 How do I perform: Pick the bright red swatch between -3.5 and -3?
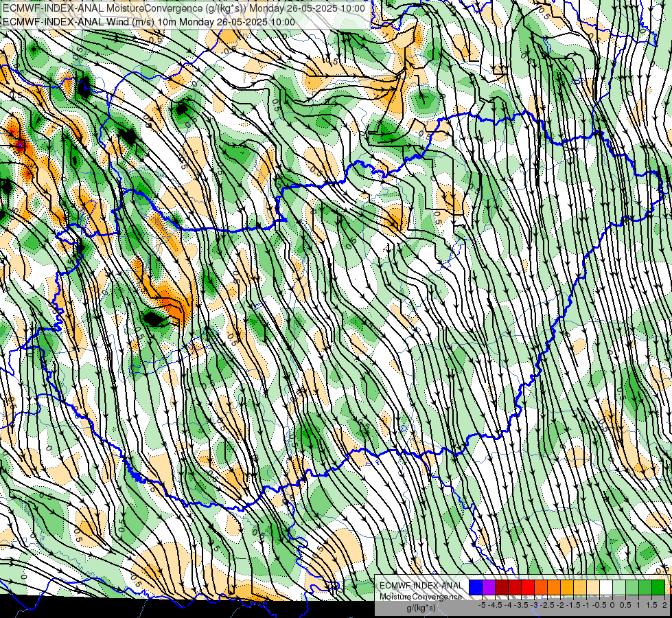click(528, 587)
